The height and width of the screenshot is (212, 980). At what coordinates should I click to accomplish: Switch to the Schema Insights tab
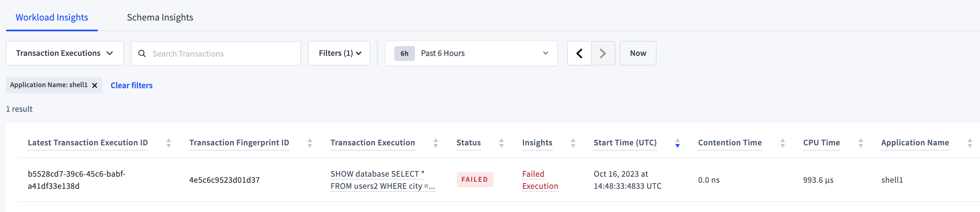[160, 17]
